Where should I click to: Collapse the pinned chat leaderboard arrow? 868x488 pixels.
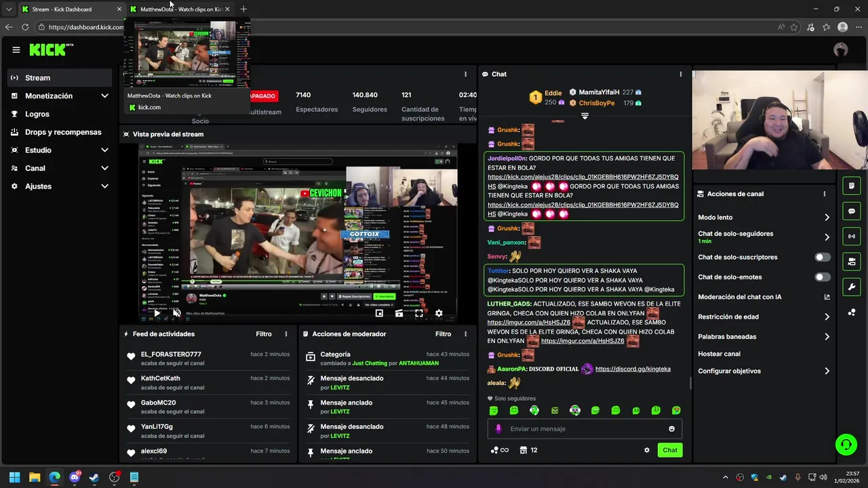coord(585,116)
